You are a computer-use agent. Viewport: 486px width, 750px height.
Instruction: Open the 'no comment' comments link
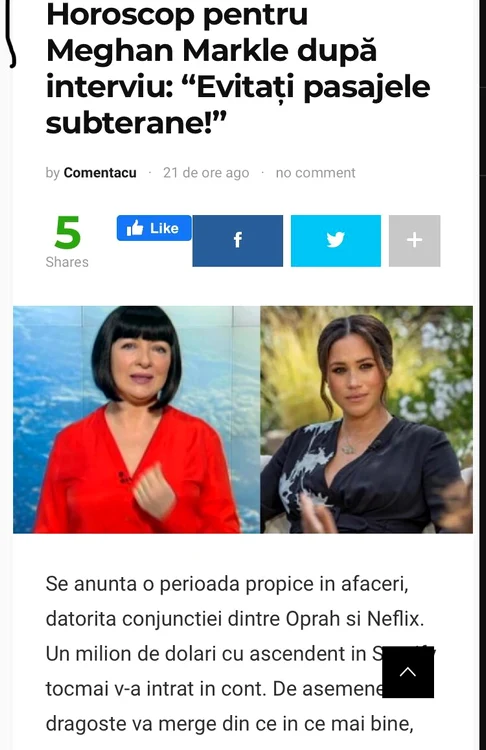coord(315,173)
